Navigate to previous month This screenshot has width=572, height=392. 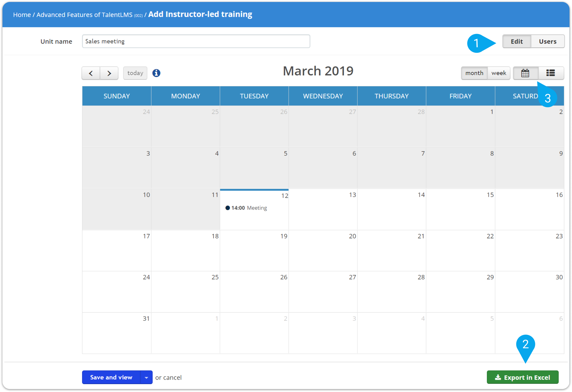90,72
